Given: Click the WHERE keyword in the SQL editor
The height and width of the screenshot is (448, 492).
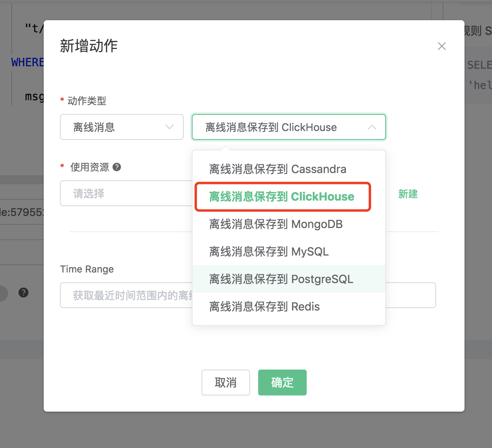Looking at the screenshot, I should pyautogui.click(x=27, y=62).
